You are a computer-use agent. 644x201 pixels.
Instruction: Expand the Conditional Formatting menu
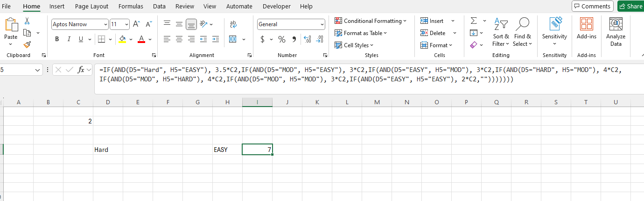(371, 21)
